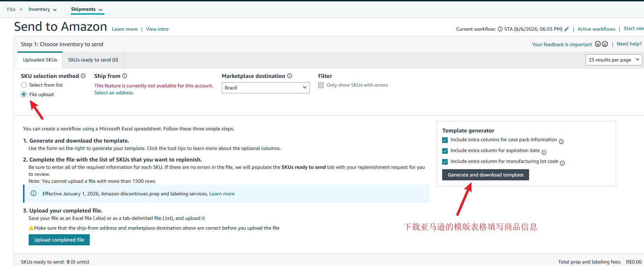Click the STA workflow name text
Screen dimensions: 644x266
click(x=533, y=29)
